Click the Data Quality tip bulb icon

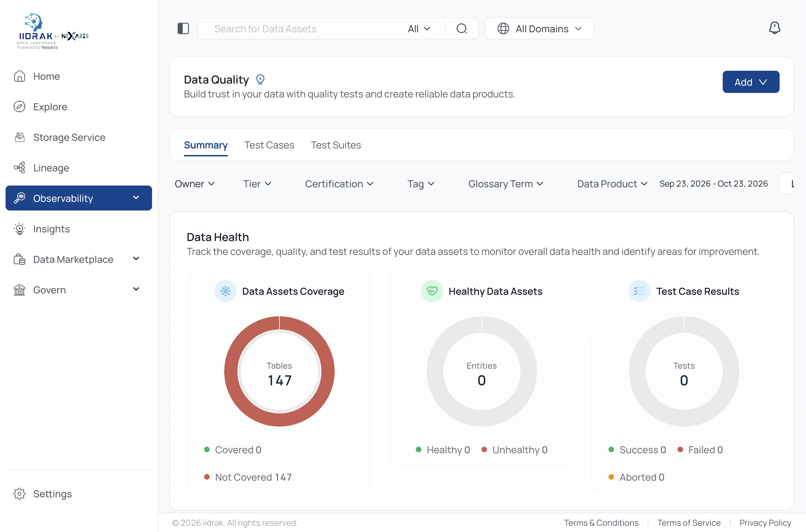[x=260, y=79]
